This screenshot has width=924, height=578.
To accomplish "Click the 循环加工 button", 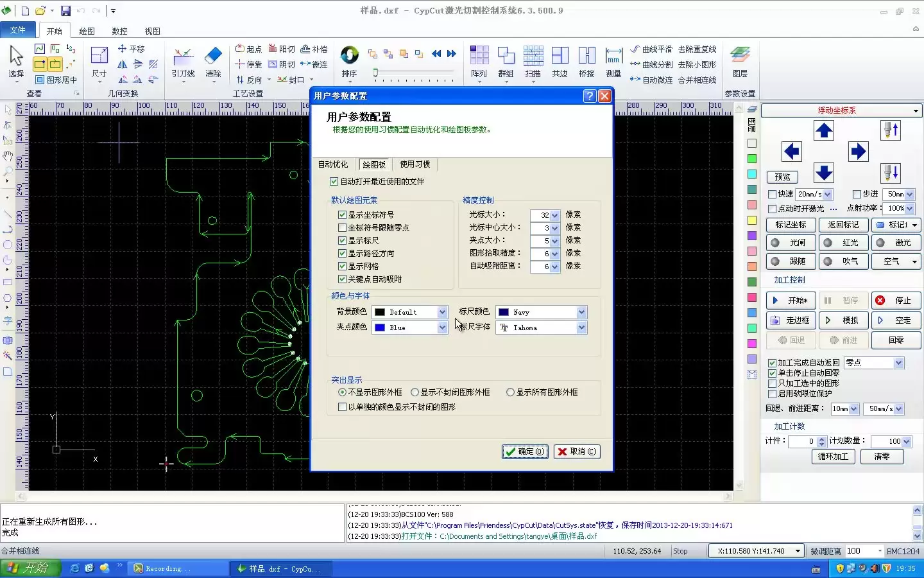I will (833, 457).
